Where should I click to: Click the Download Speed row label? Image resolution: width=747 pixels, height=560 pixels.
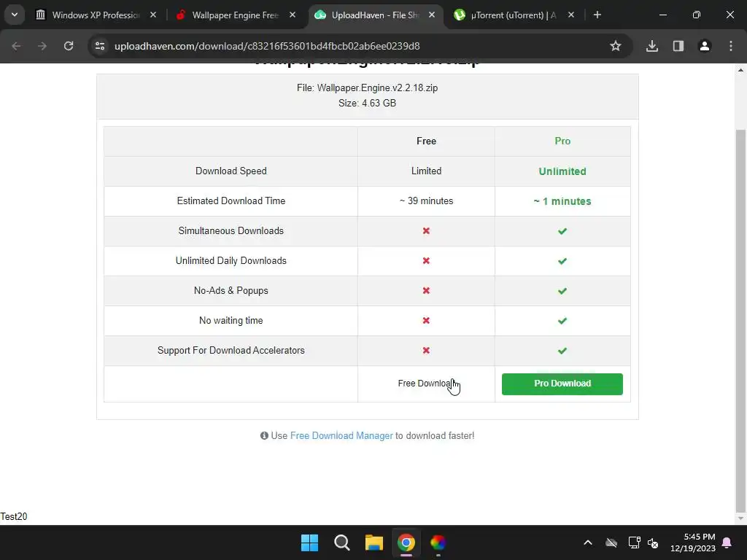click(231, 171)
